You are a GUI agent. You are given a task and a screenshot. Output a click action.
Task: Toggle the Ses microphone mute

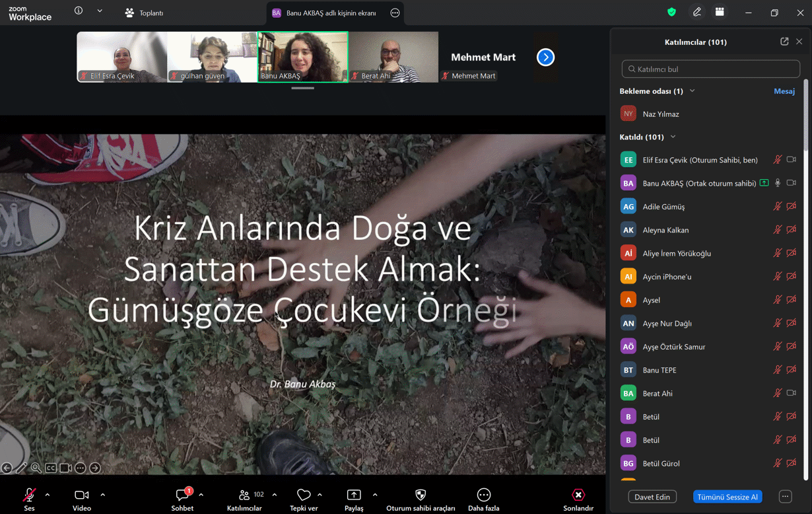click(29, 496)
